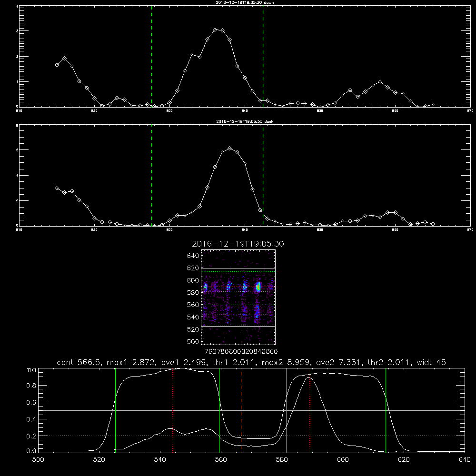Click the brightest emission spot in the spectral image
Viewport: 476px width, 476px height.
tap(258, 287)
